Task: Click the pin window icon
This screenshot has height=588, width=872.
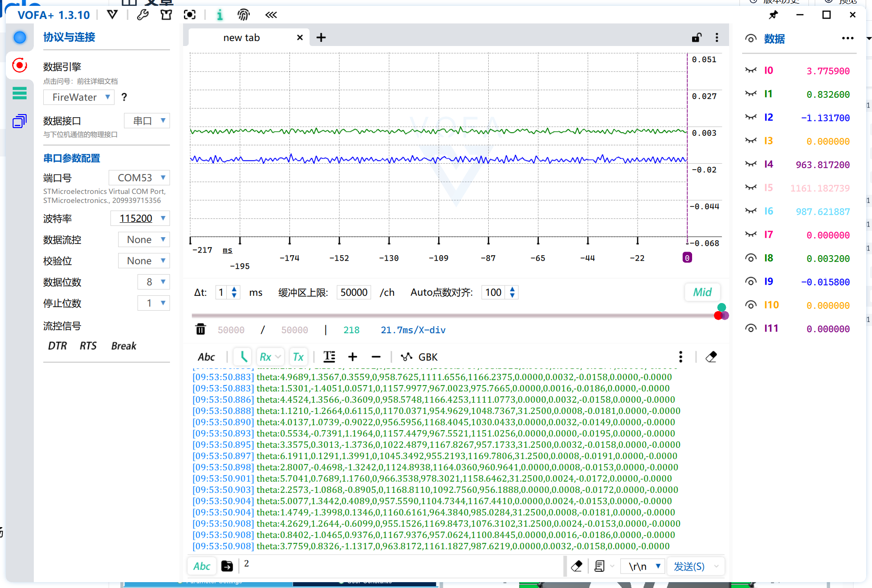Action: [x=773, y=15]
